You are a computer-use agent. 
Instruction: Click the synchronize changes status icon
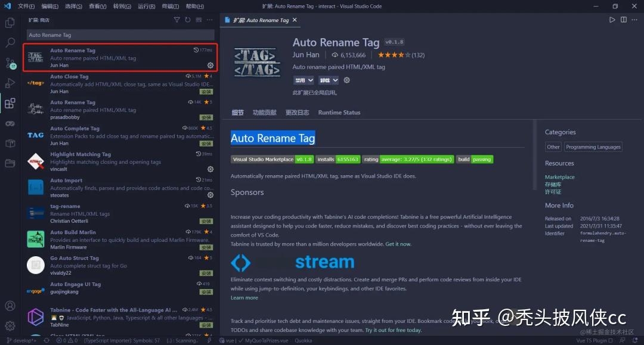47,340
